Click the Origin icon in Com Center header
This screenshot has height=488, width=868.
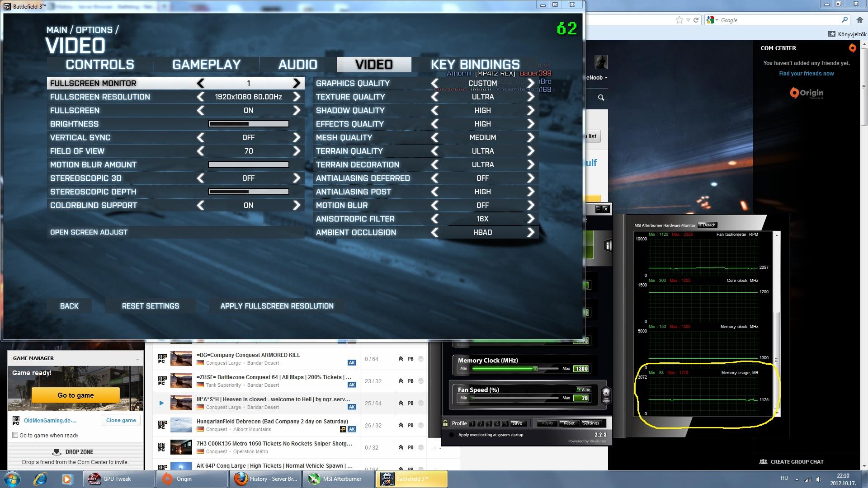click(852, 48)
